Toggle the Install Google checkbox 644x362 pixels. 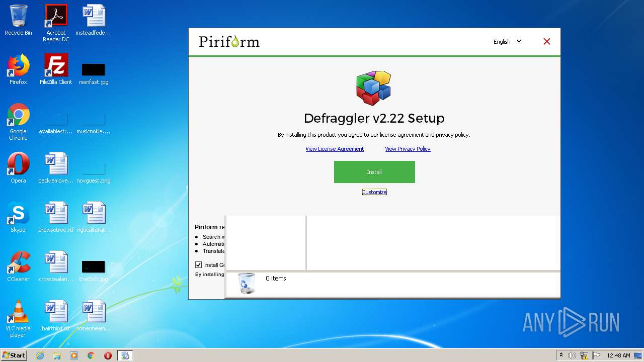point(198,265)
